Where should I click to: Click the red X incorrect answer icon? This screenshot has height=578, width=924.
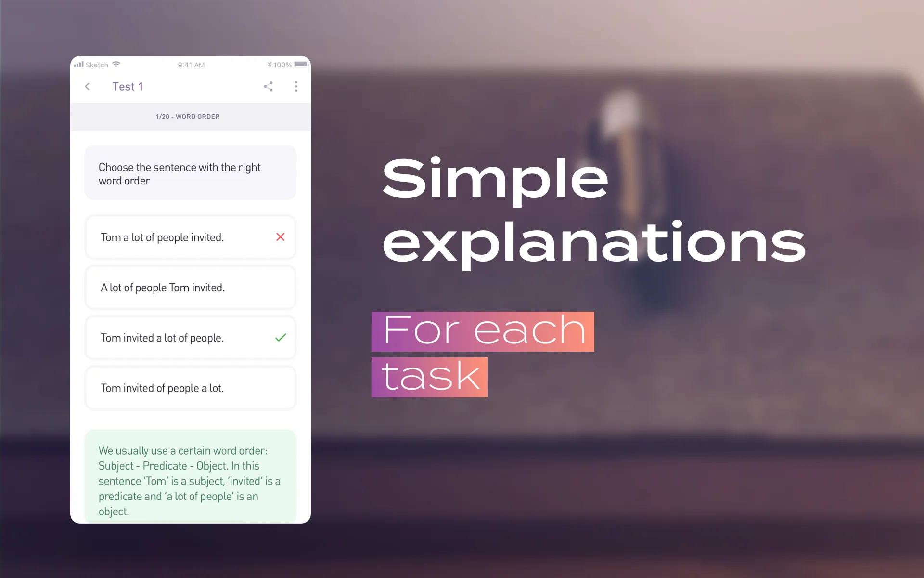pos(280,237)
